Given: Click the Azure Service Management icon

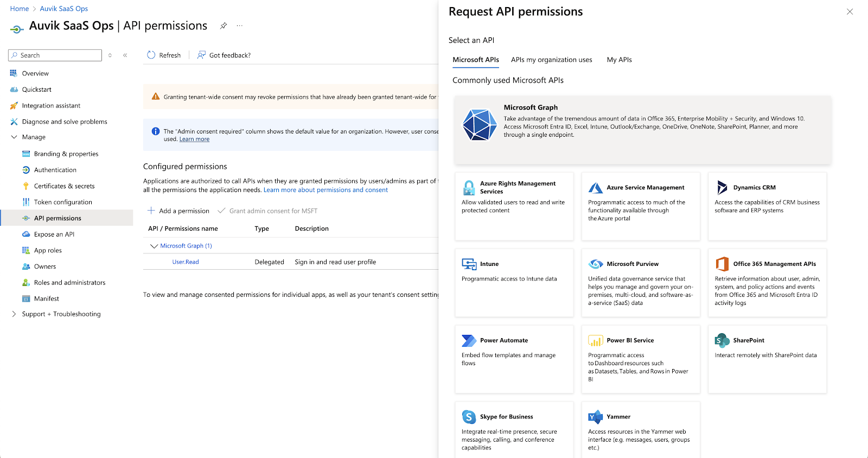Looking at the screenshot, I should tap(596, 188).
